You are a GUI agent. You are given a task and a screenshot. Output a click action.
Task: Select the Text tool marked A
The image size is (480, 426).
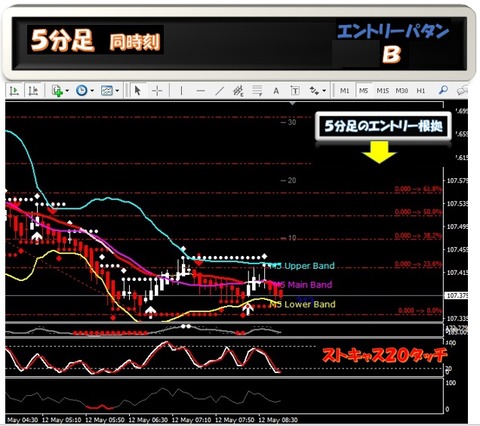click(276, 91)
